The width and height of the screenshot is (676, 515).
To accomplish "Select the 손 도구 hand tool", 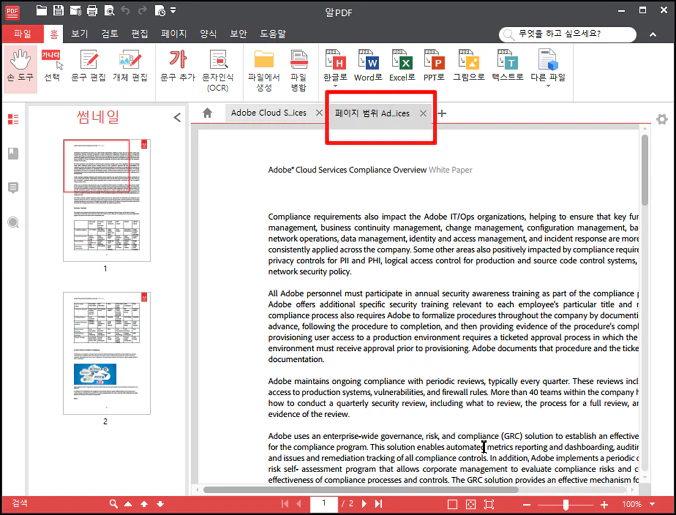I will (20, 69).
